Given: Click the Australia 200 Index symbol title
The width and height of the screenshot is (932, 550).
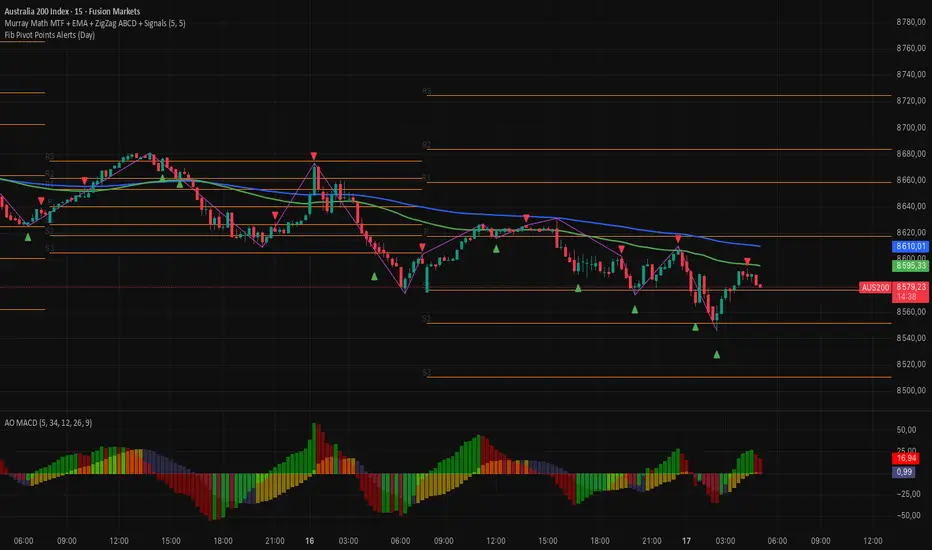Looking at the screenshot, I should tap(73, 11).
